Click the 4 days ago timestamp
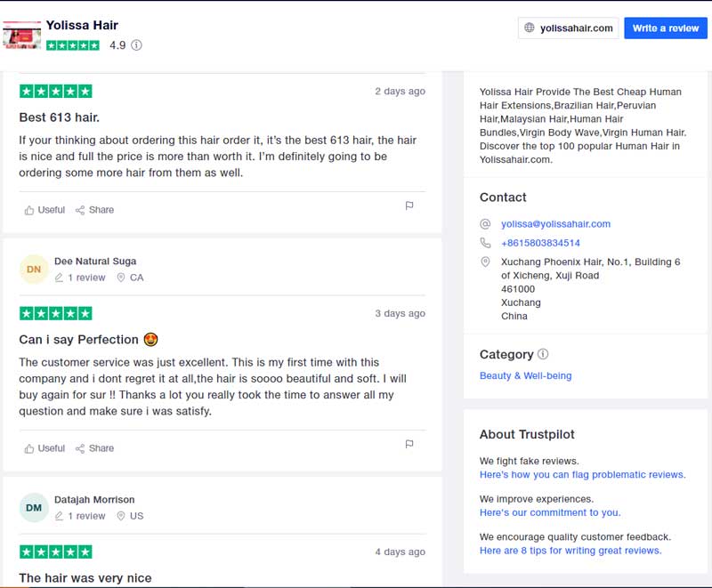Image resolution: width=712 pixels, height=588 pixels. 400,552
